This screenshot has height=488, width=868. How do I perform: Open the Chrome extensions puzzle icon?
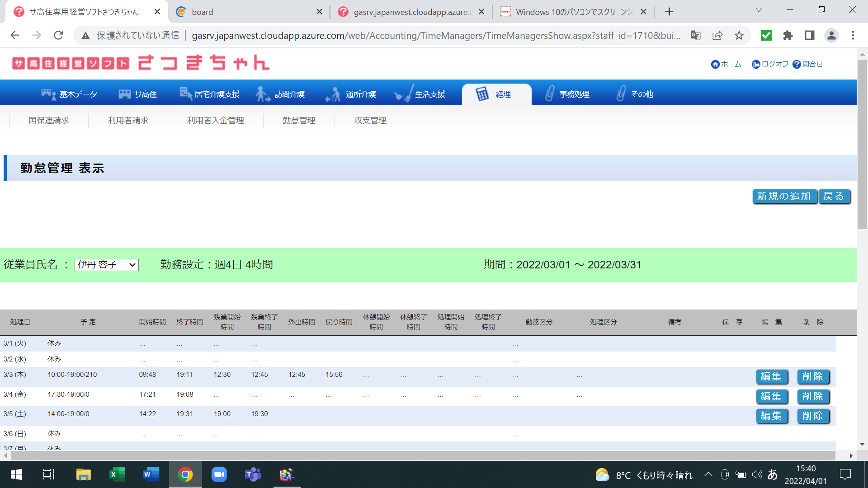pyautogui.click(x=788, y=35)
